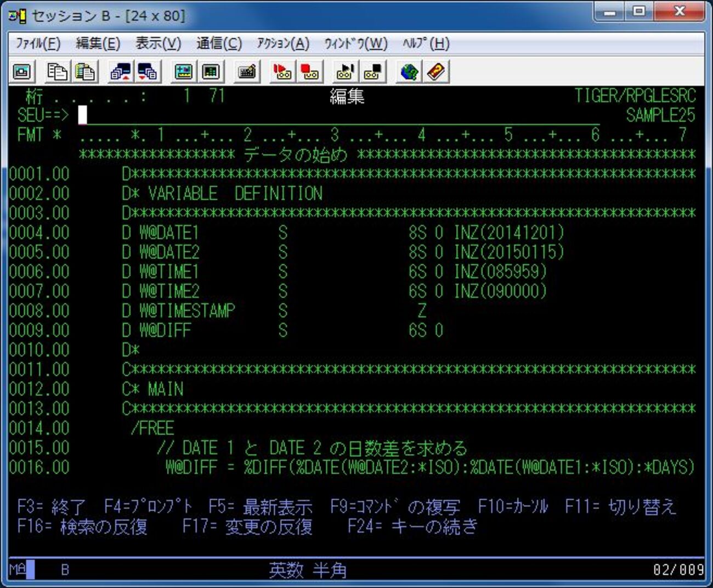Open the 編集(E) menu
This screenshot has height=588, width=713.
[98, 43]
